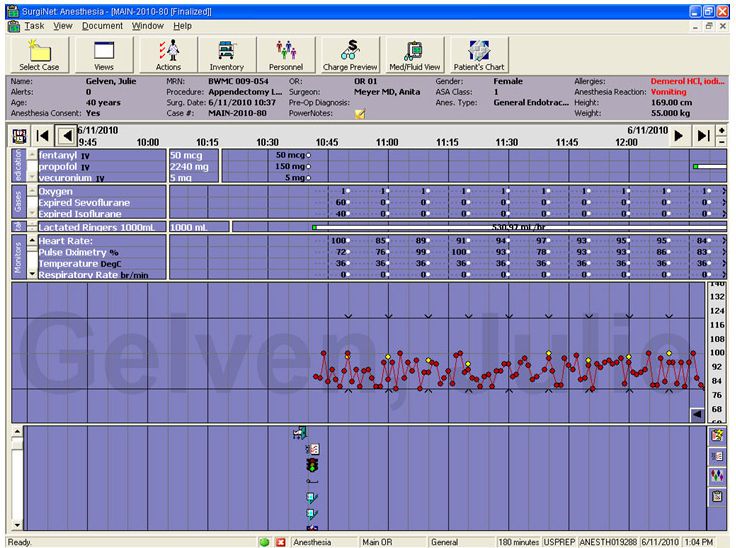
Task: Click the plus button to zoom the timeline in
Action: pos(721,130)
